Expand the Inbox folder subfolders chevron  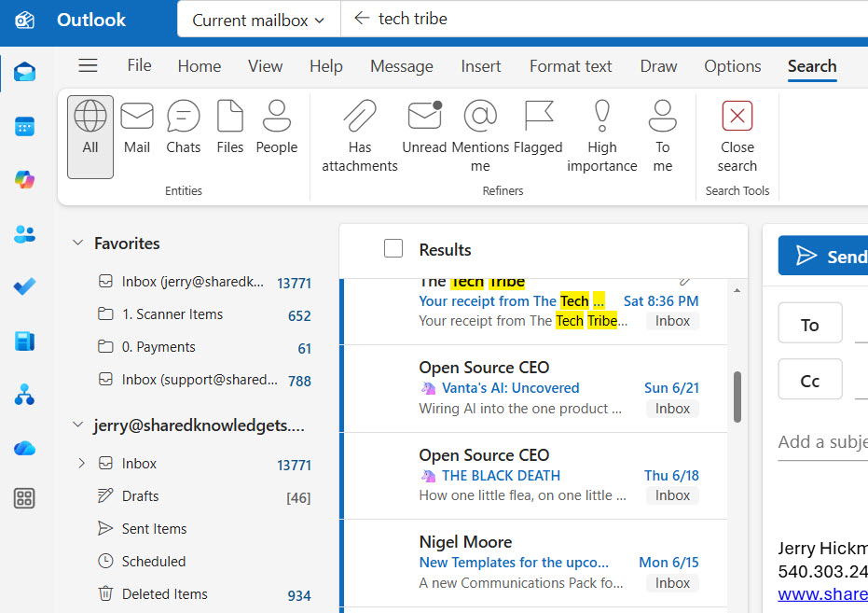point(81,463)
